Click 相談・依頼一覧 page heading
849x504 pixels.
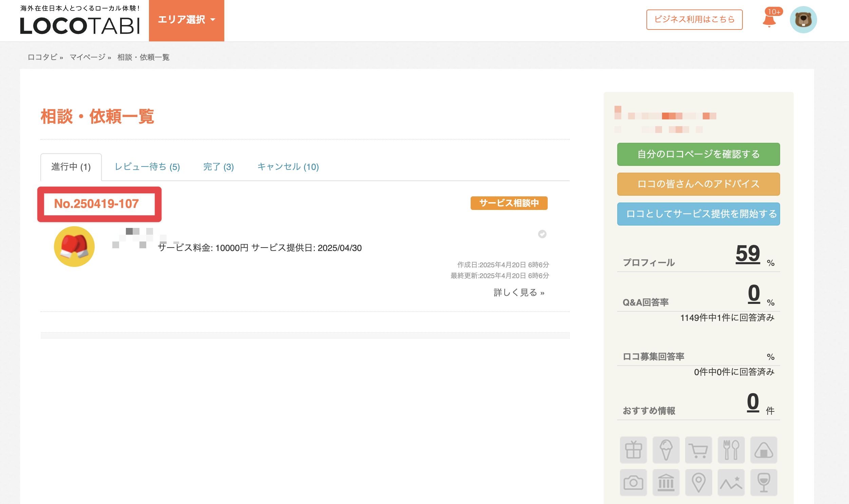tap(97, 116)
